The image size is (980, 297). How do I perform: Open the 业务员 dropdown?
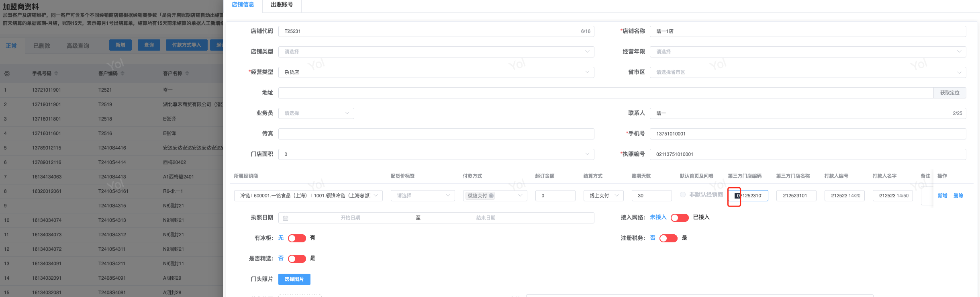click(x=316, y=113)
